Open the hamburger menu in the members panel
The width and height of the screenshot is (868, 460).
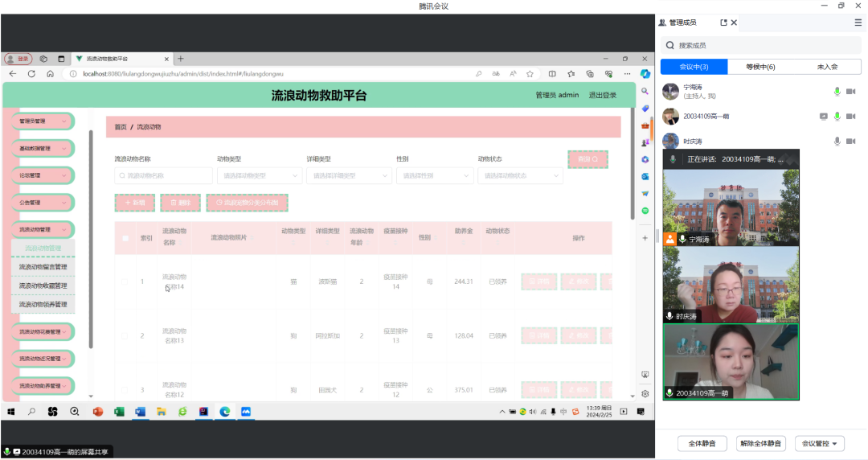click(858, 23)
